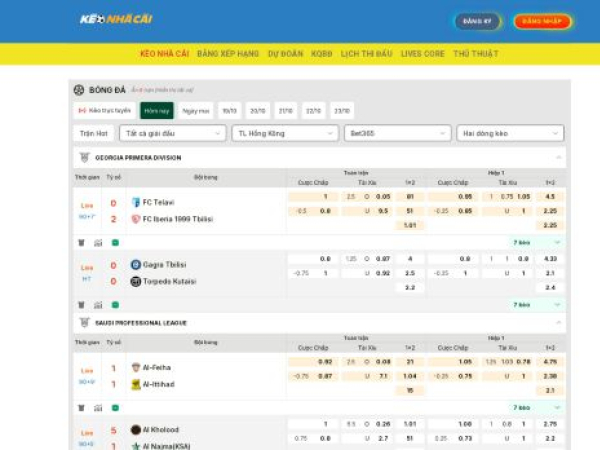The image size is (600, 450).
Task: Click the Đăng Ký button
Action: click(478, 21)
